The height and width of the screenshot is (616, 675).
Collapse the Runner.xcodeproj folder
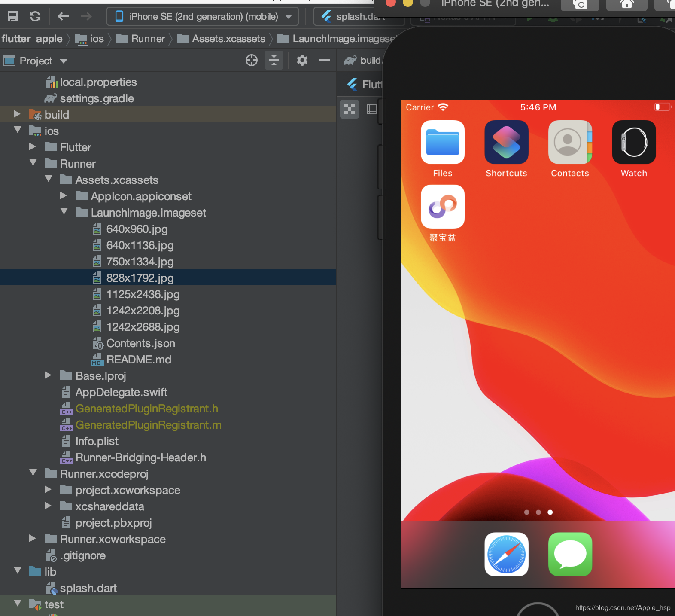tap(33, 473)
